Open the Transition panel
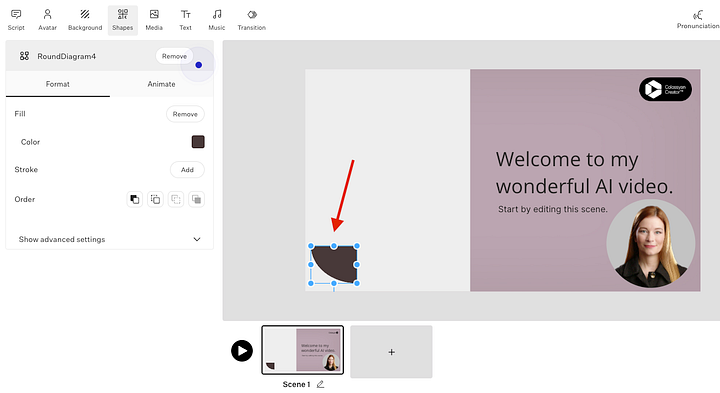 [x=252, y=20]
